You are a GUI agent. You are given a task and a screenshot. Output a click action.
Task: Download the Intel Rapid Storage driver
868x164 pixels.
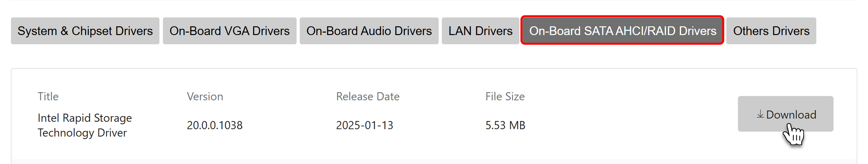(786, 114)
